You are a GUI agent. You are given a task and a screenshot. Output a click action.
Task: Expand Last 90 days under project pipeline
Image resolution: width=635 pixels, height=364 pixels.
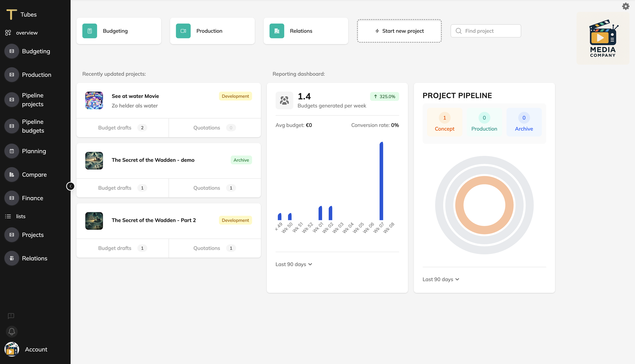441,279
